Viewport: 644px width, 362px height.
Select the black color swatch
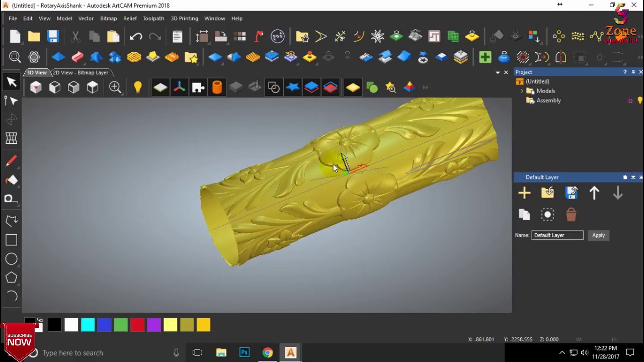click(55, 325)
